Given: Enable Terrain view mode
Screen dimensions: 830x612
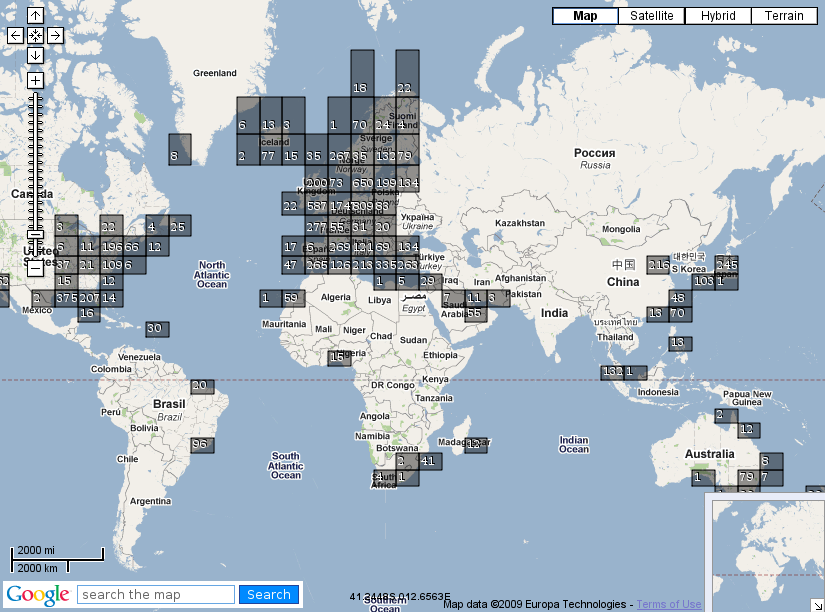Looking at the screenshot, I should 784,15.
